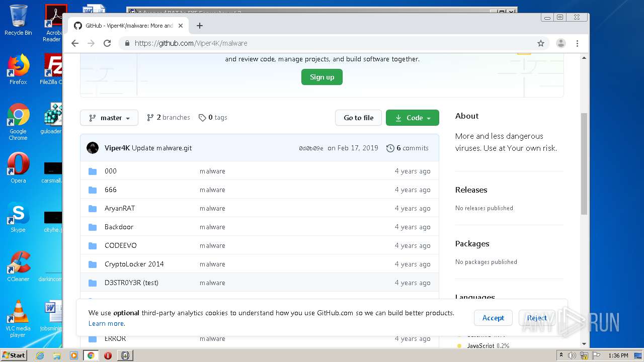Open the CCleaner desktop shortcut
Screen dimensions: 644x362
pos(18,266)
